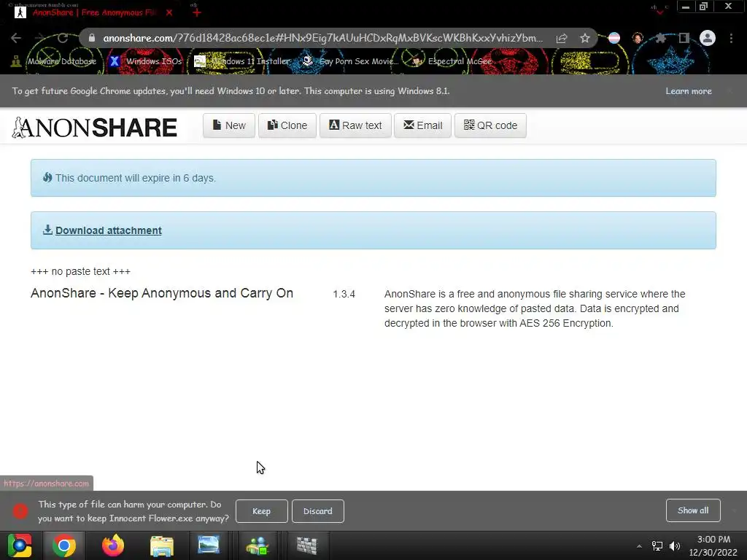Click the people messenger taskbar icon
The height and width of the screenshot is (560, 747).
258,545
